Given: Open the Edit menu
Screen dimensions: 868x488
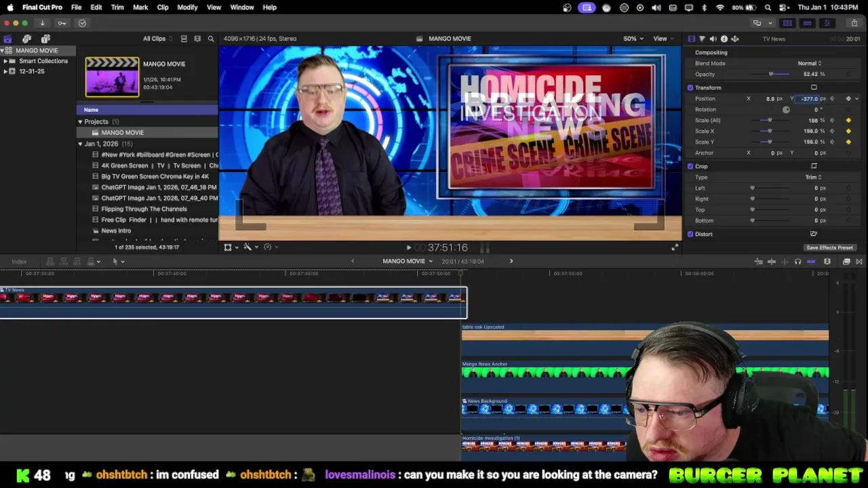Looking at the screenshot, I should [x=96, y=7].
